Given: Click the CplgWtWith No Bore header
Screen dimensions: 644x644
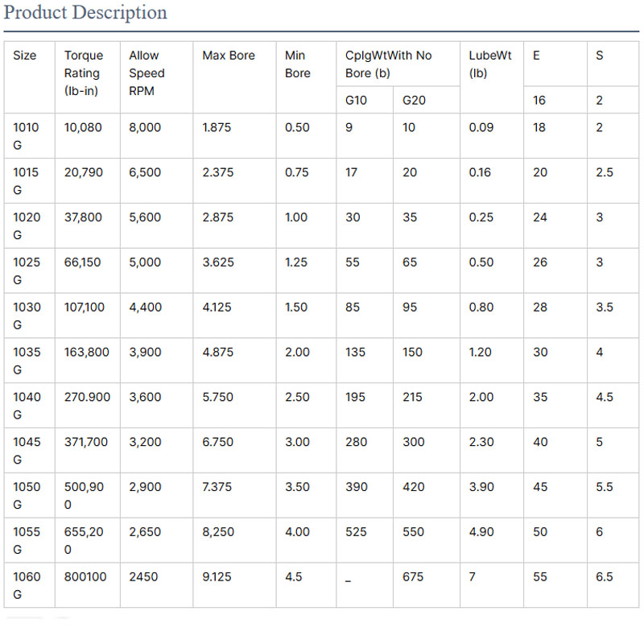Looking at the screenshot, I should click(x=388, y=64).
